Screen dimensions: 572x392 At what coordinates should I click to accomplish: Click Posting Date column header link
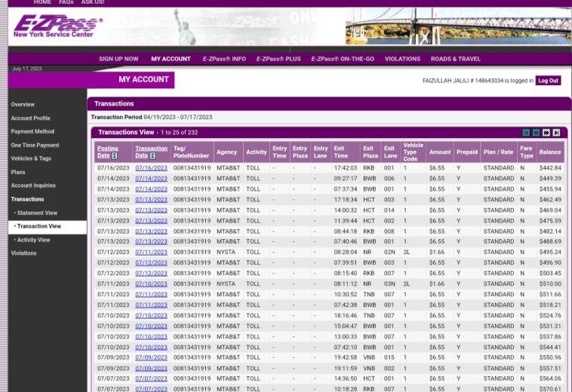pyautogui.click(x=107, y=152)
